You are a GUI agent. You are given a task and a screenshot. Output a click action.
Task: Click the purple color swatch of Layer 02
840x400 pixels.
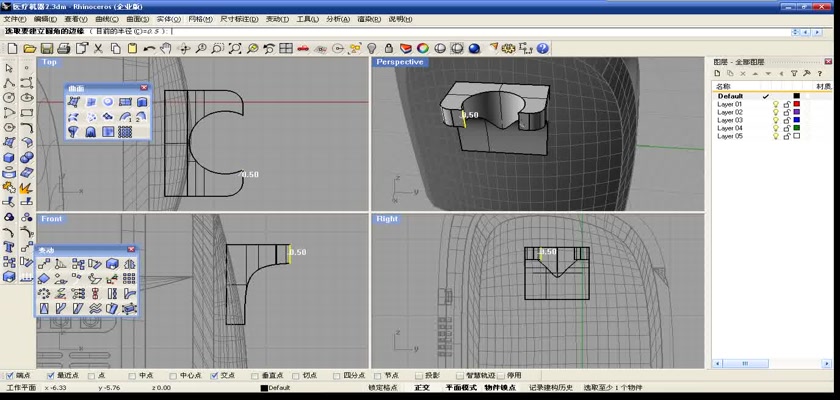pos(796,112)
